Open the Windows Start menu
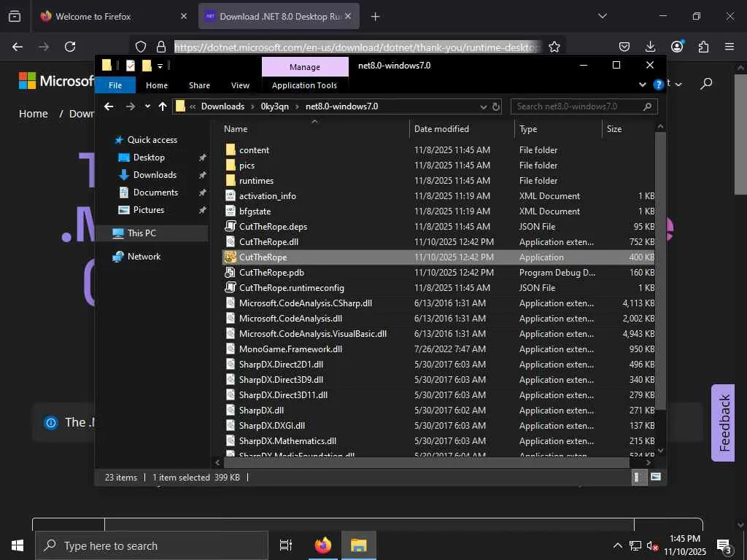747x560 pixels. point(18,545)
